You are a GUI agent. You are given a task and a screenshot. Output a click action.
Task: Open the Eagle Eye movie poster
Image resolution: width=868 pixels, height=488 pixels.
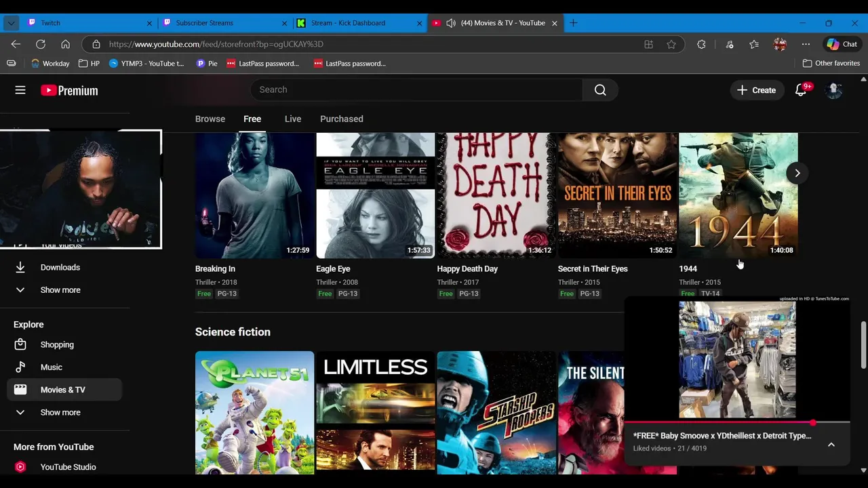[375, 195]
